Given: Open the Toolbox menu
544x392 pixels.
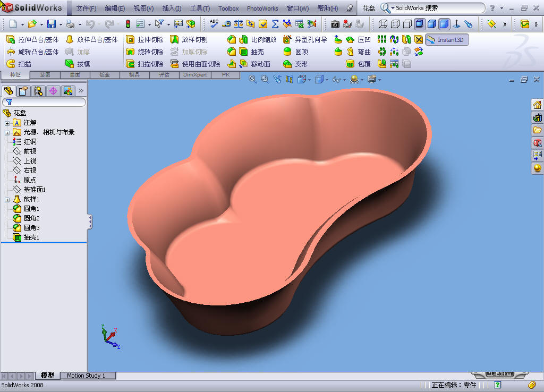Looking at the screenshot, I should pyautogui.click(x=228, y=8).
